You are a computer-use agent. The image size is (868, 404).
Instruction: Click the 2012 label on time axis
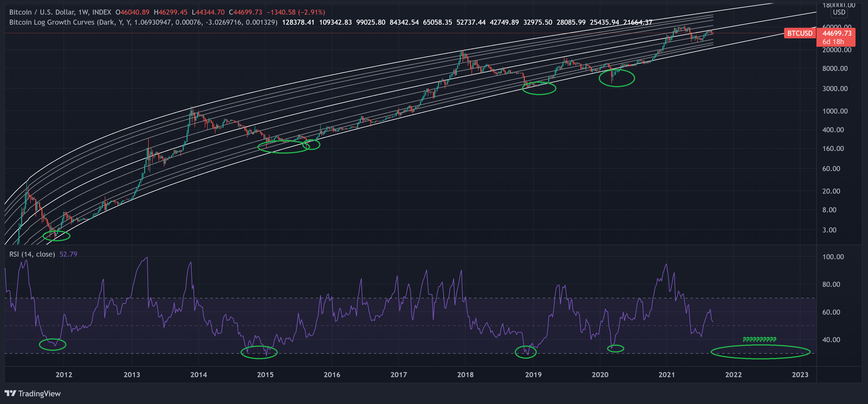pos(64,375)
